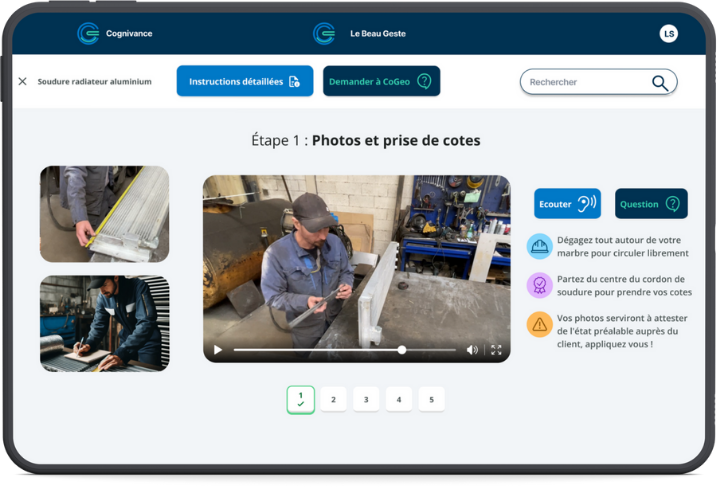Open Instructions détaillées
This screenshot has height=490, width=717.
coord(245,81)
